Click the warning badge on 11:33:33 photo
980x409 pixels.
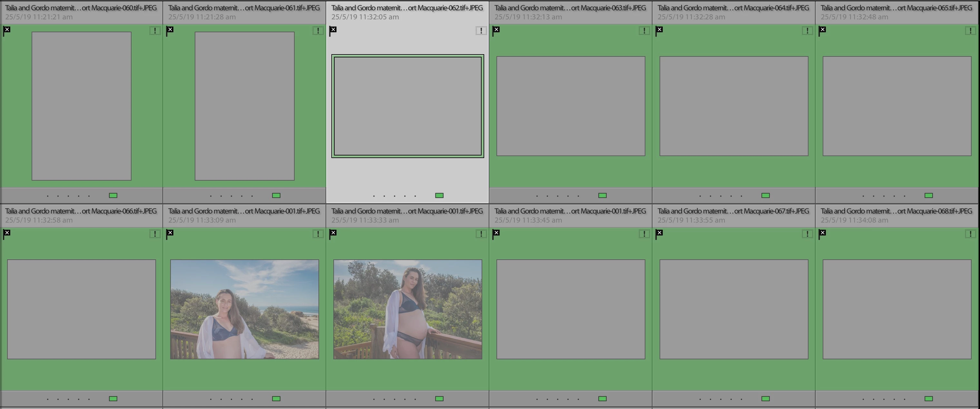pyautogui.click(x=481, y=234)
